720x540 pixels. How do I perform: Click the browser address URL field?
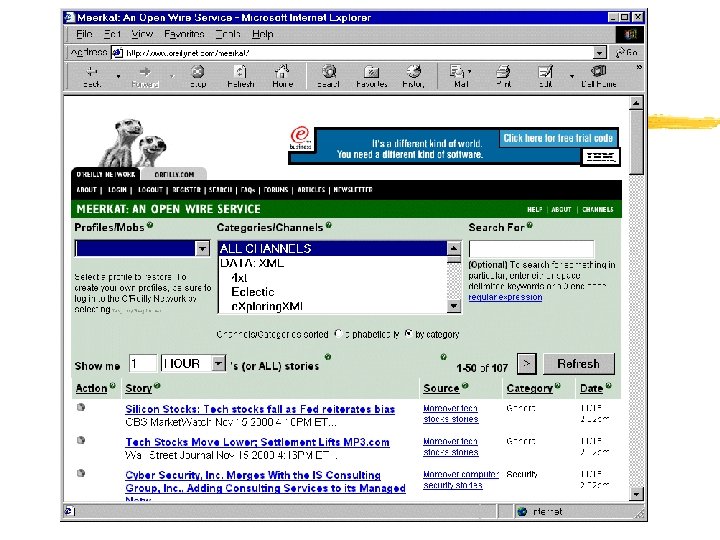(x=354, y=53)
